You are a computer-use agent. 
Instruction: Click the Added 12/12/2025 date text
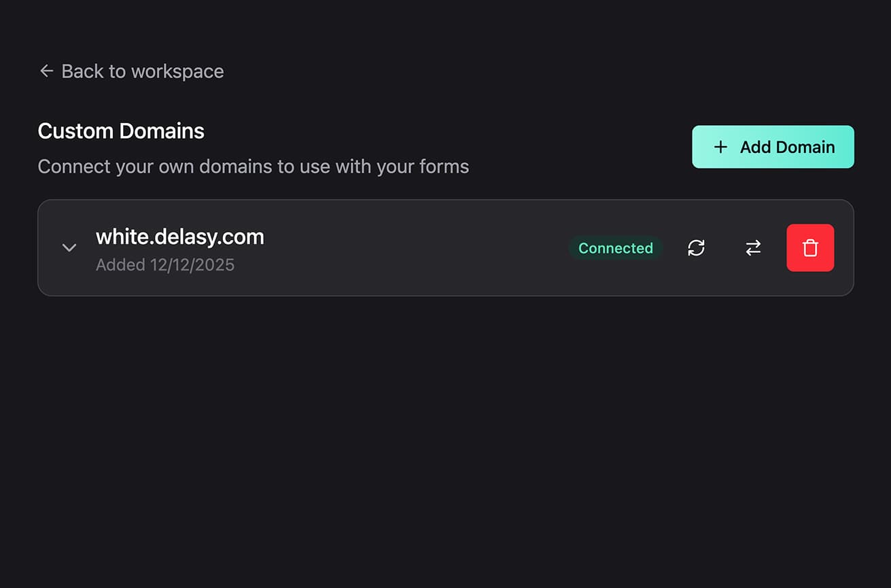point(165,264)
